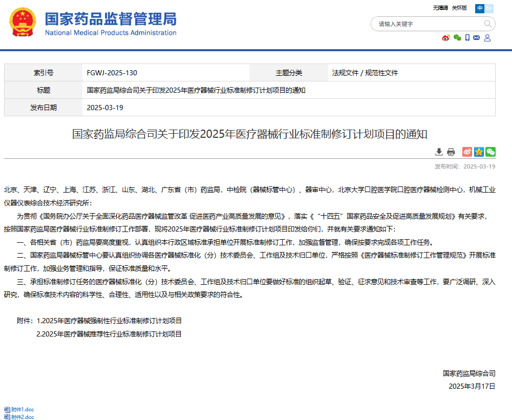Viewport: 512px width, 420px height.
Task: Print the article using the printer icon
Action: (451, 152)
